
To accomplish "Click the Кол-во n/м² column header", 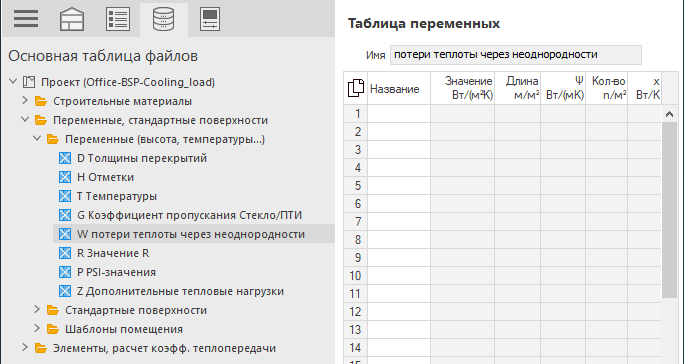I will 607,88.
